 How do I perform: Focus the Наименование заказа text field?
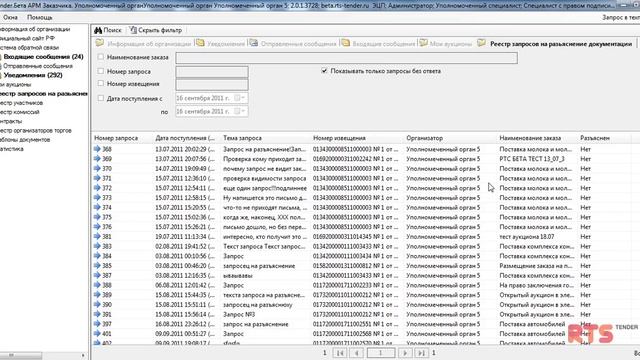[347, 58]
